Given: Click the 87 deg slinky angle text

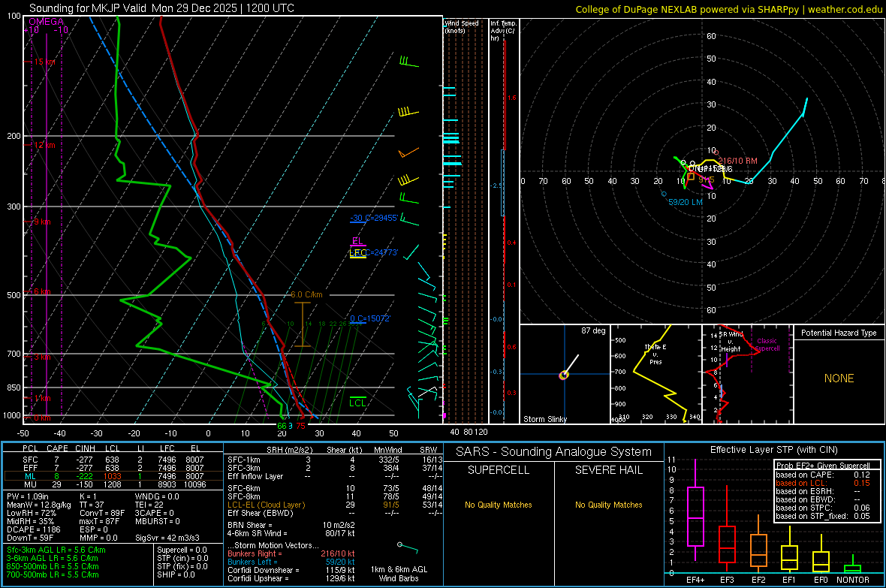Looking at the screenshot, I should 593,330.
